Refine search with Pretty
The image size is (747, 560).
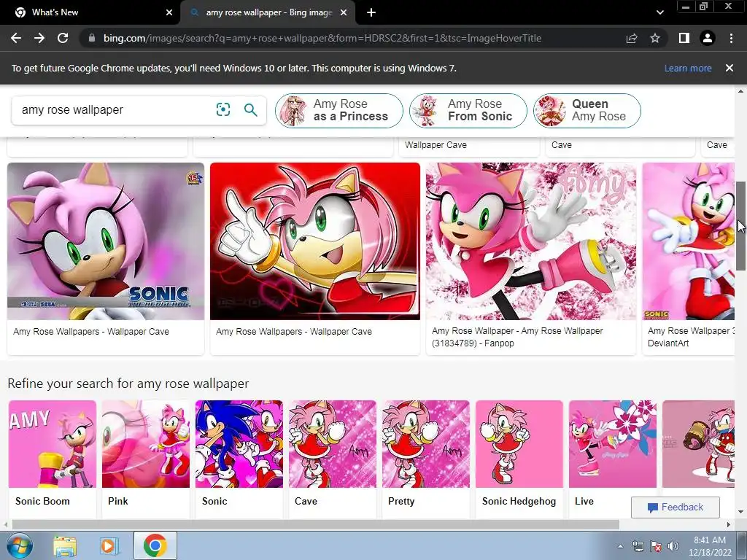(426, 459)
